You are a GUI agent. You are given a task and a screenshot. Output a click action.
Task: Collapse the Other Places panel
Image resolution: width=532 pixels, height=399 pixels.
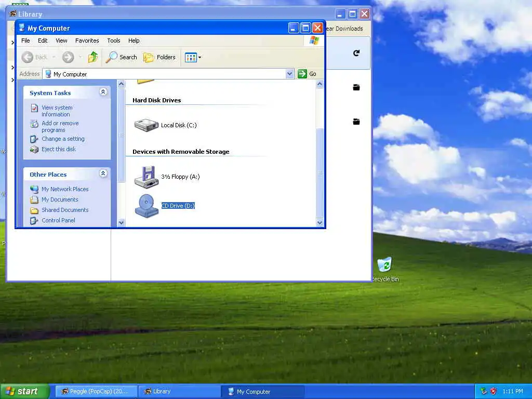(103, 174)
